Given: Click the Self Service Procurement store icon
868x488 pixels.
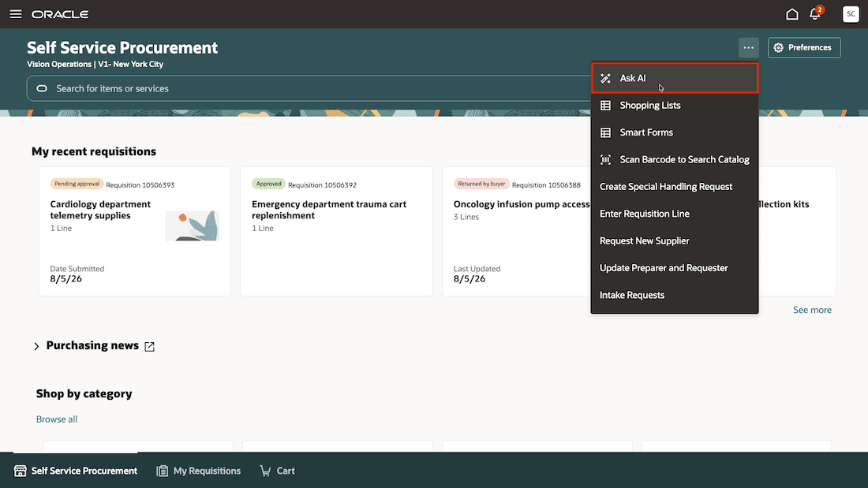Looking at the screenshot, I should coord(21,471).
